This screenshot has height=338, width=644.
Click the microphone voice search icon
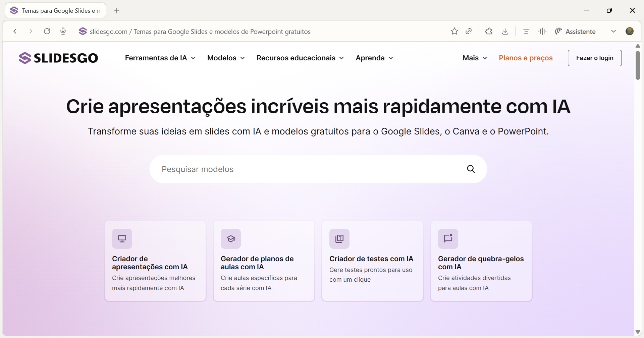[x=63, y=32]
